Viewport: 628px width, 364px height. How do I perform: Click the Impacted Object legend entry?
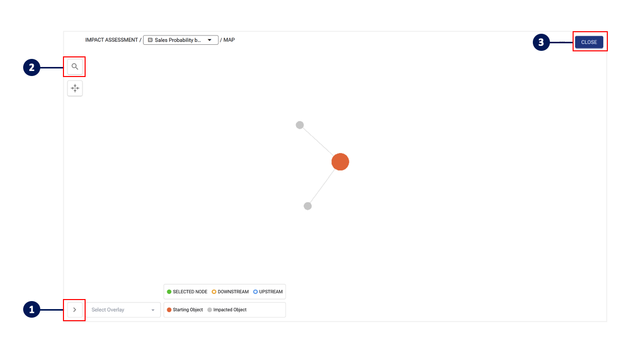click(227, 310)
